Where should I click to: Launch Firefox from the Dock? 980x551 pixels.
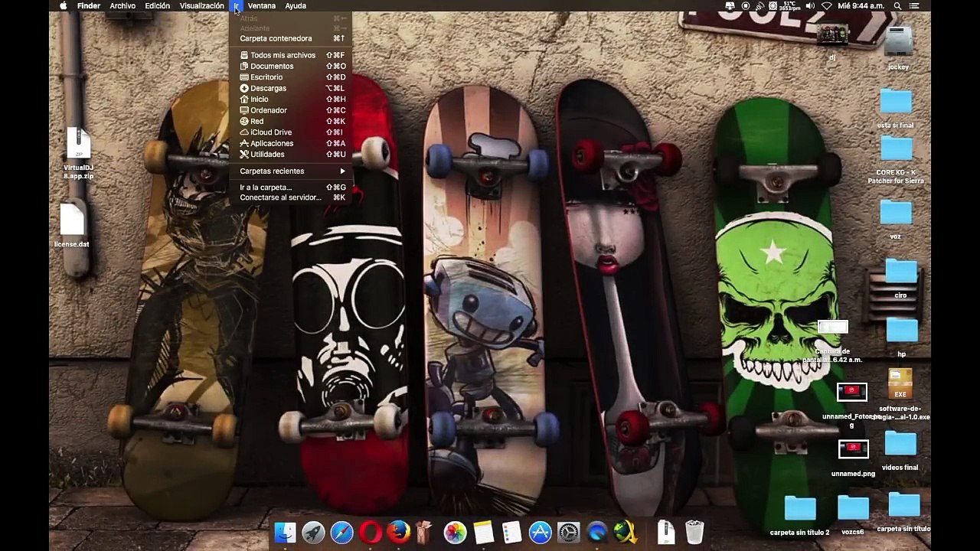point(398,532)
